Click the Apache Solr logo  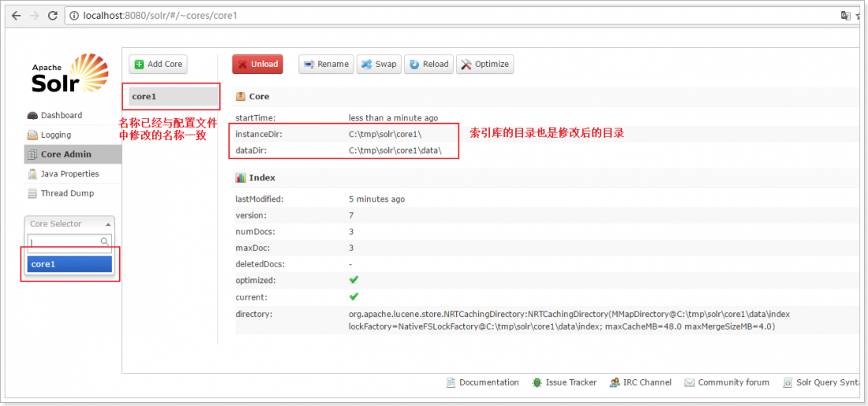tap(69, 73)
